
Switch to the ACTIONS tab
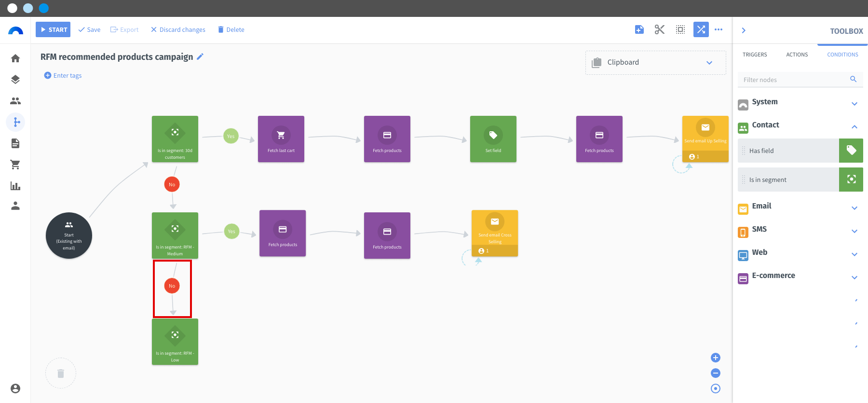[797, 55]
